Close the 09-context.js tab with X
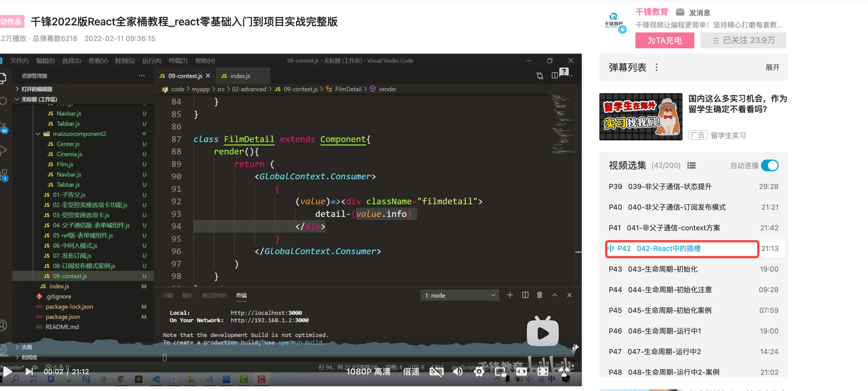 coord(208,76)
